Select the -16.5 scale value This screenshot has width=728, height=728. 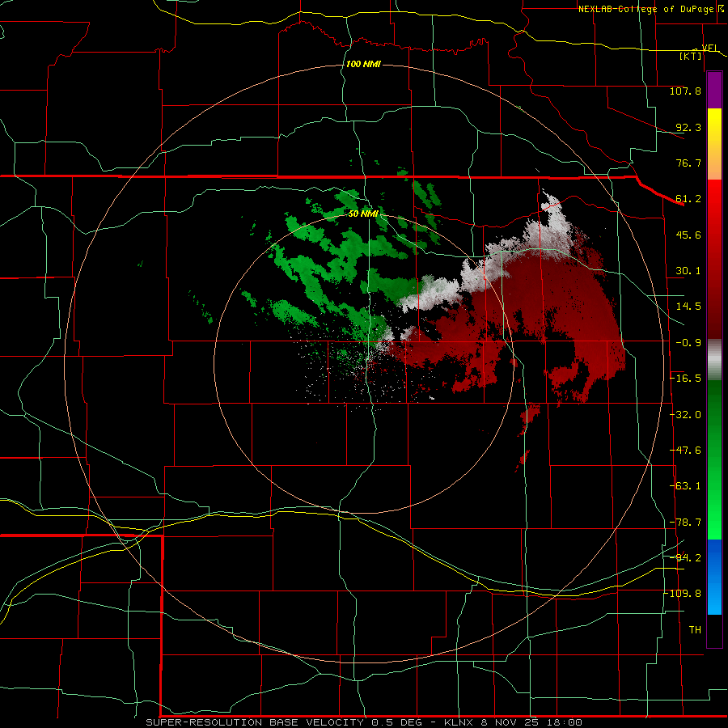click(x=685, y=379)
